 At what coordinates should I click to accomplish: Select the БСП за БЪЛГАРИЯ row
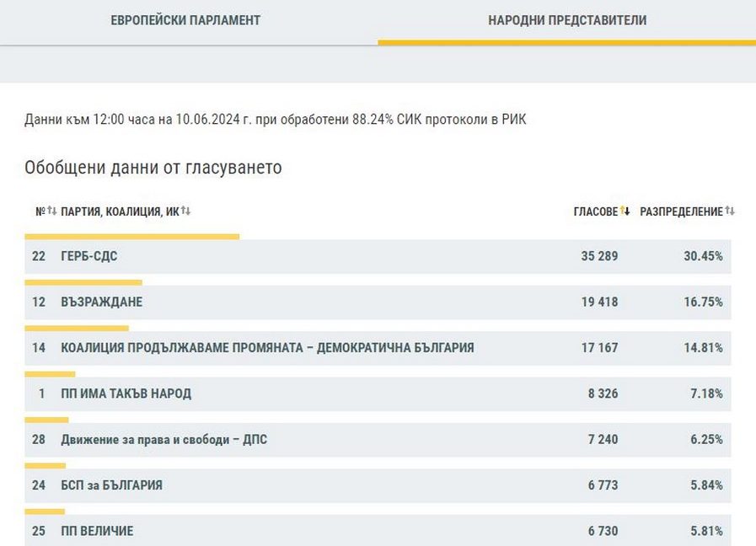pos(111,485)
